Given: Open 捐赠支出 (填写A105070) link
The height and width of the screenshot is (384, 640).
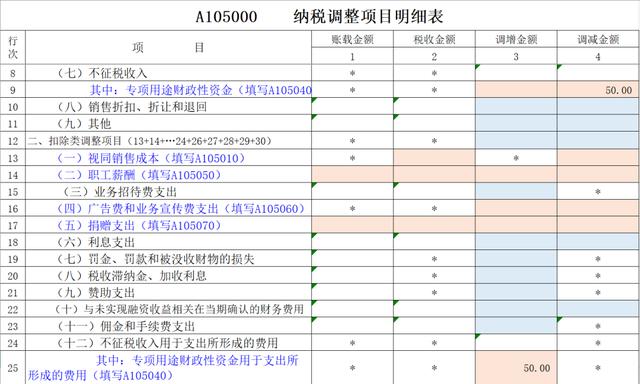Looking at the screenshot, I should [x=139, y=225].
